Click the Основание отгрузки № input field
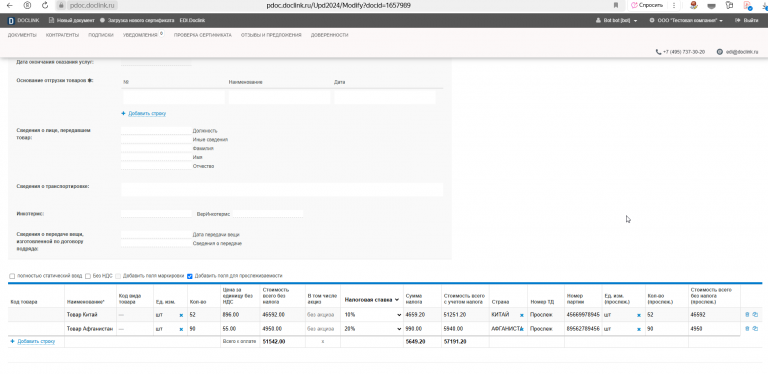Viewport: 768px width, 374px height. pyautogui.click(x=174, y=97)
